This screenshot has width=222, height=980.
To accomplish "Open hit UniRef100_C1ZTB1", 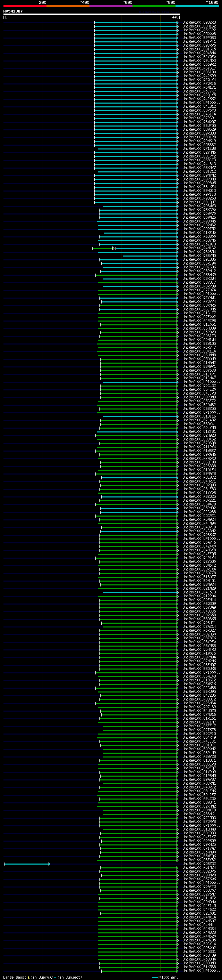I will [199, 431].
